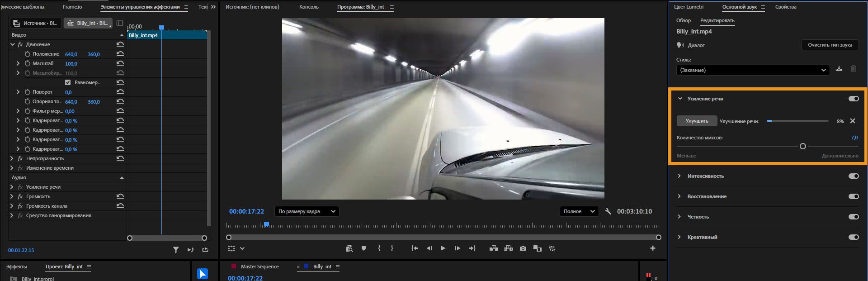Image resolution: width=868 pixels, height=281 pixels.
Task: Click the export arrow icon in Effect Controls
Action: click(x=205, y=250)
